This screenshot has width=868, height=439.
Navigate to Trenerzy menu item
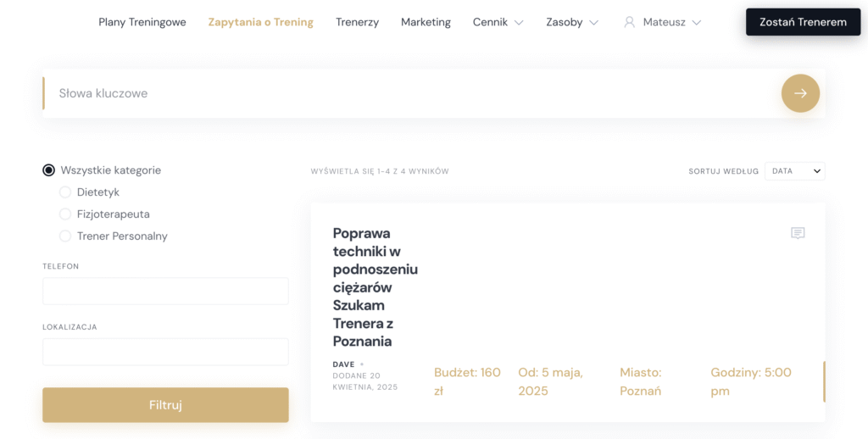[357, 22]
